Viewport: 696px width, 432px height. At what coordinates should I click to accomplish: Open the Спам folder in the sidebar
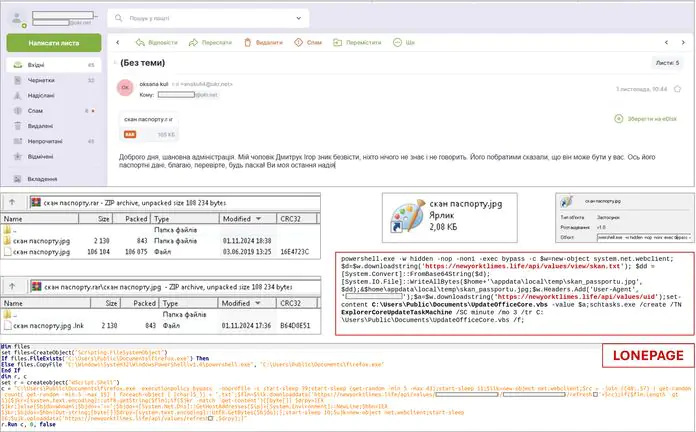54,111
